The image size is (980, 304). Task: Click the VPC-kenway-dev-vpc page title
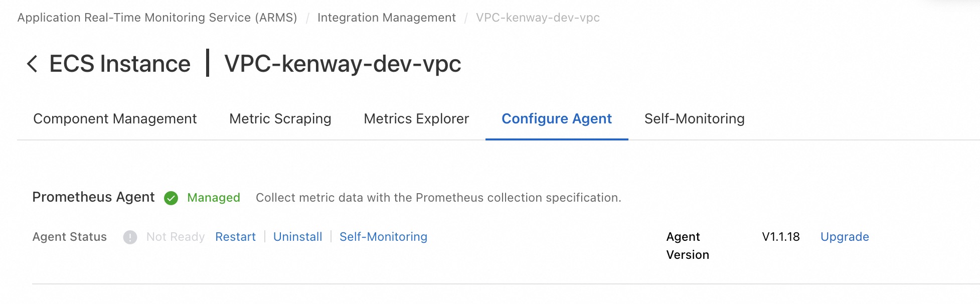point(343,64)
